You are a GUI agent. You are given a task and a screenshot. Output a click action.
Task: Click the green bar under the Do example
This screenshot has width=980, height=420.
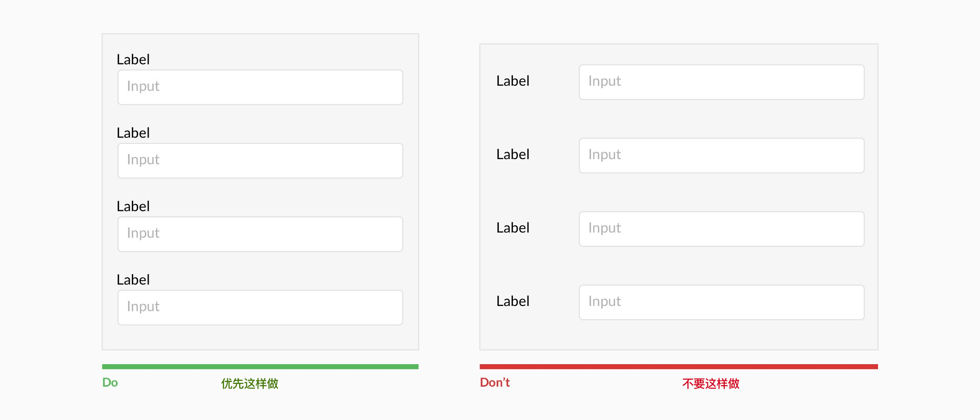(x=260, y=367)
